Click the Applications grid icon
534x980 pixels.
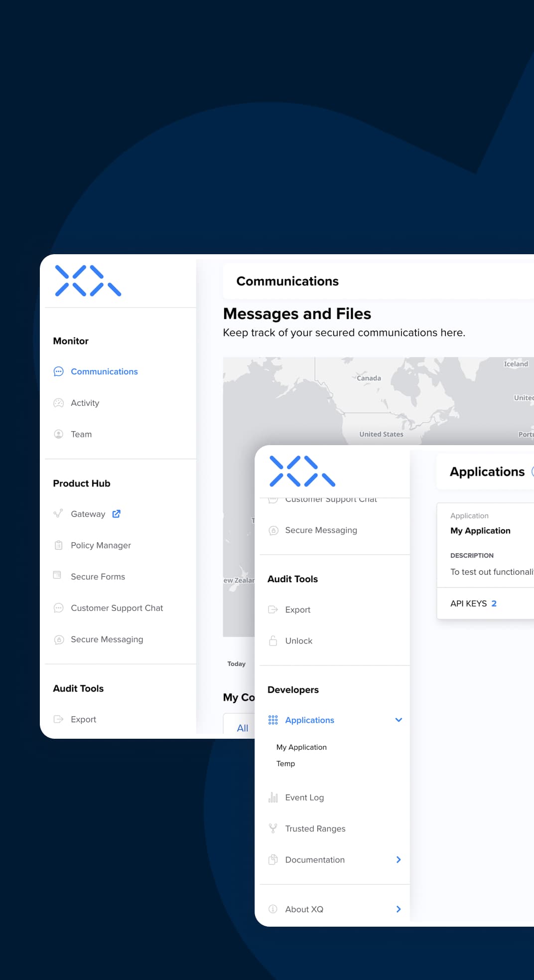pos(273,720)
